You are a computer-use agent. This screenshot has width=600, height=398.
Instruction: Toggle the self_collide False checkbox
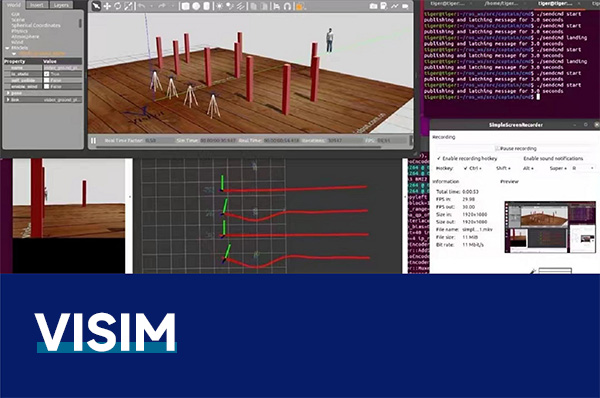[47, 80]
